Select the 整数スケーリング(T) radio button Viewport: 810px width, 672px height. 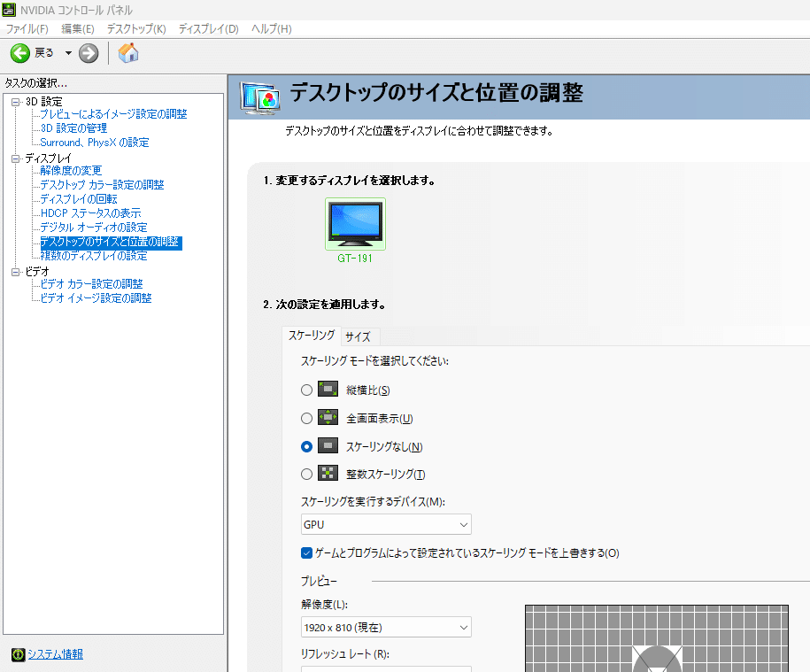pos(306,474)
